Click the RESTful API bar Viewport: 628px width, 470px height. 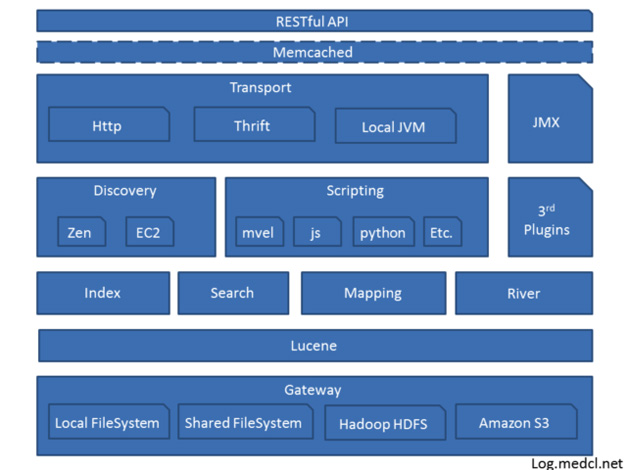313,21
